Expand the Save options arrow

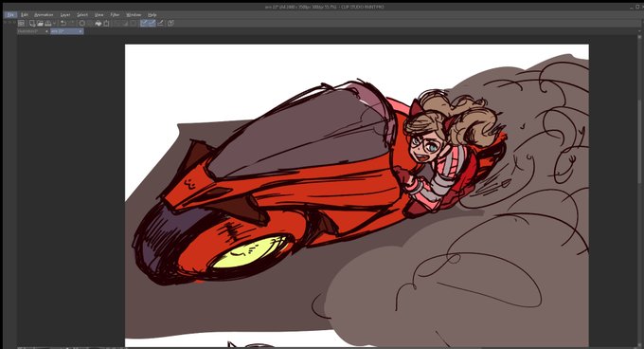[x=54, y=24]
